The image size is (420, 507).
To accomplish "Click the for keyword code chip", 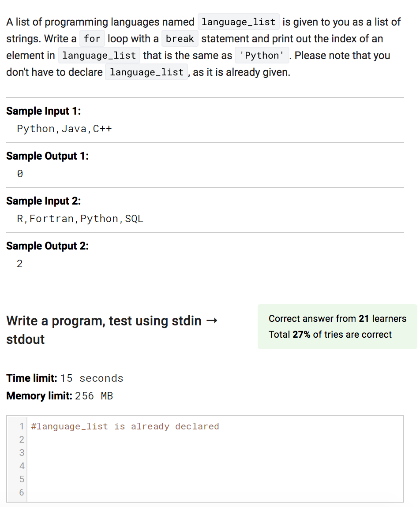I will tap(92, 39).
